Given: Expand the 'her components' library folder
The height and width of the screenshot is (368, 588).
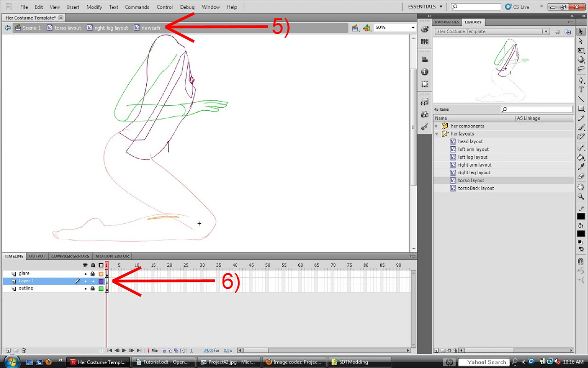Looking at the screenshot, I should (437, 126).
